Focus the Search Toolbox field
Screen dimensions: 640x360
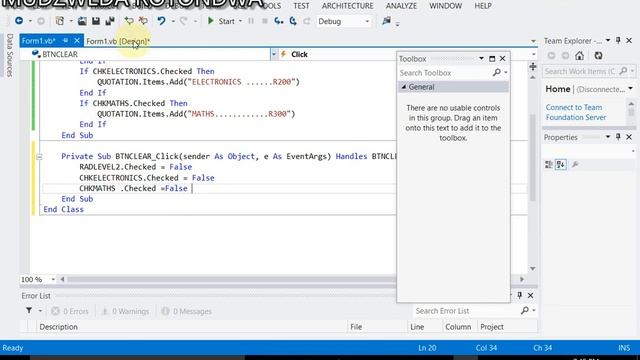445,73
